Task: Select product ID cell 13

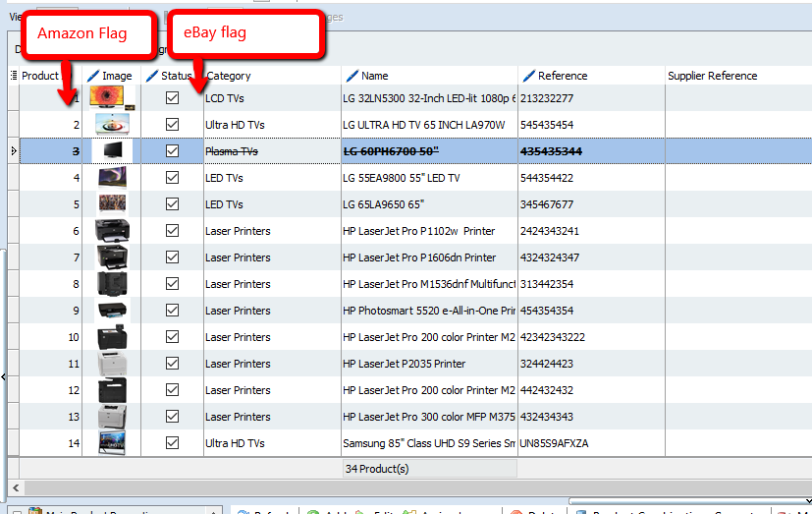Action: pos(51,417)
